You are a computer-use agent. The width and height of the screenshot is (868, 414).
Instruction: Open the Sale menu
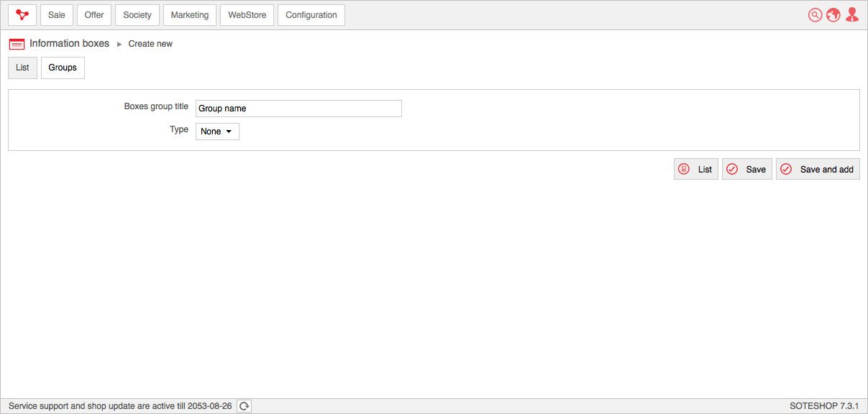[57, 15]
